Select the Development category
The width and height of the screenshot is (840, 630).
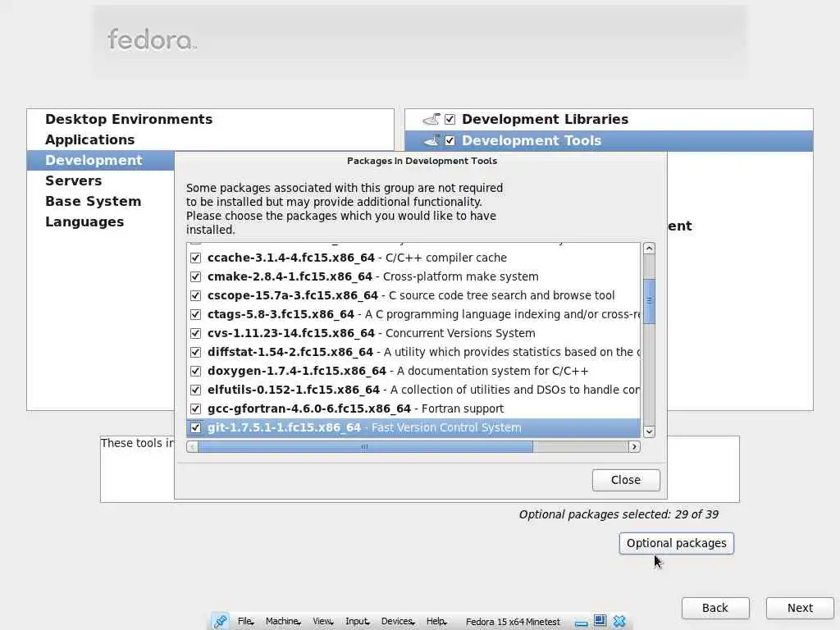pyautogui.click(x=101, y=160)
